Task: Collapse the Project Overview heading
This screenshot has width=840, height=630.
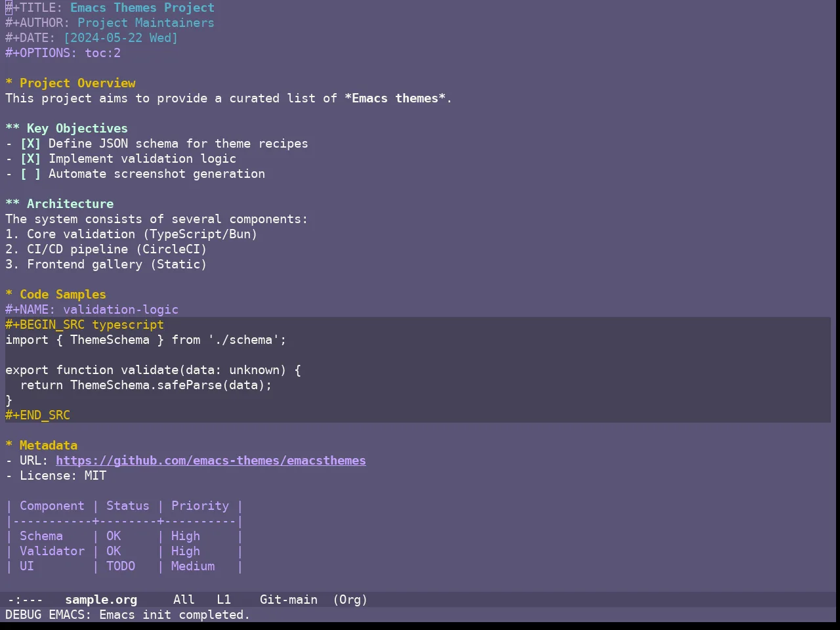Action: point(70,83)
